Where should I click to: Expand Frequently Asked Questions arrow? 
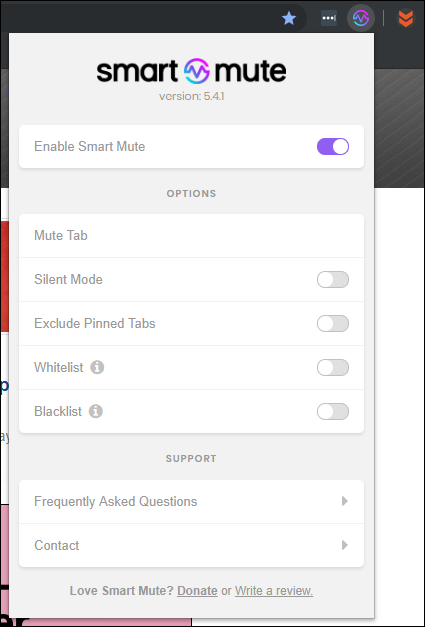click(x=345, y=501)
